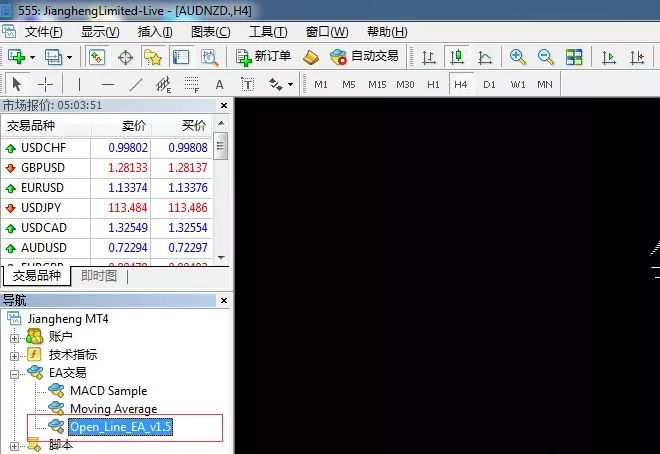The height and width of the screenshot is (454, 660).
Task: Switch timeframe to M30
Action: pos(405,85)
